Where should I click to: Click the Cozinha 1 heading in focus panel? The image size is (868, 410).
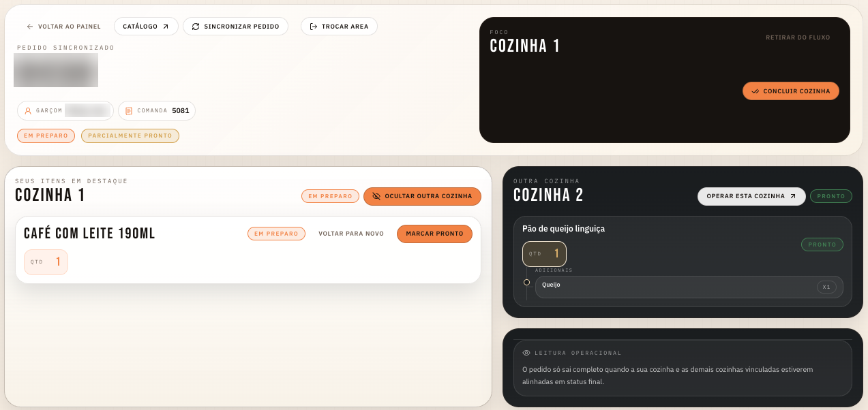coord(525,46)
